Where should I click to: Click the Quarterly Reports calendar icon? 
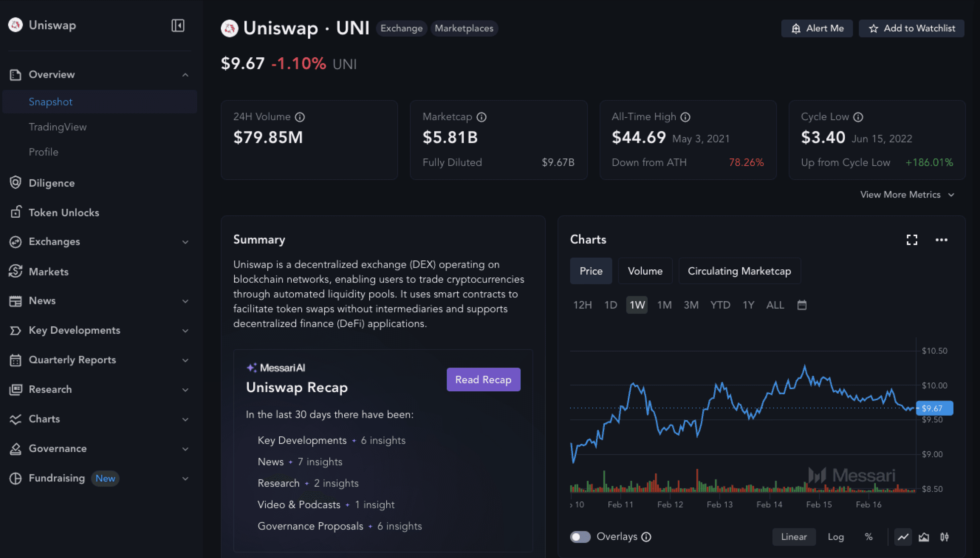click(x=15, y=360)
